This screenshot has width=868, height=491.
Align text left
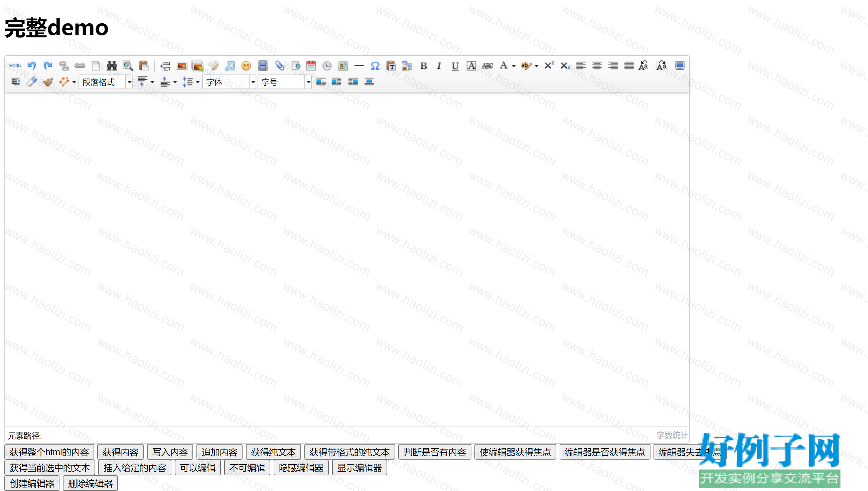coord(581,65)
